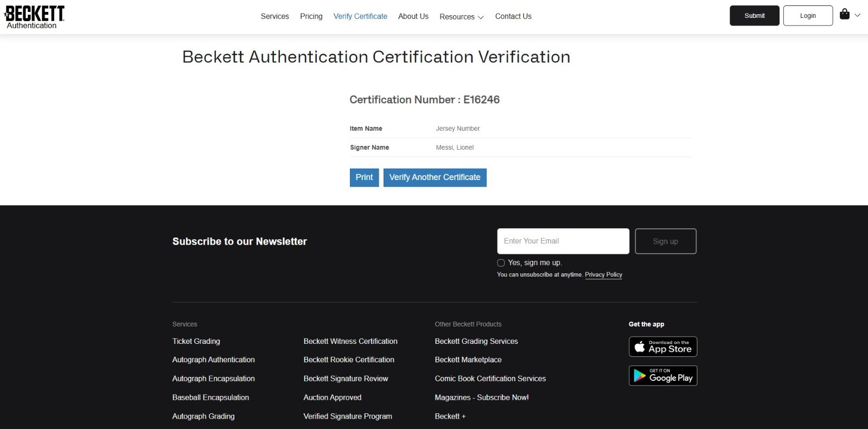Go to the Pricing page
Image resolution: width=868 pixels, height=429 pixels.
click(311, 16)
